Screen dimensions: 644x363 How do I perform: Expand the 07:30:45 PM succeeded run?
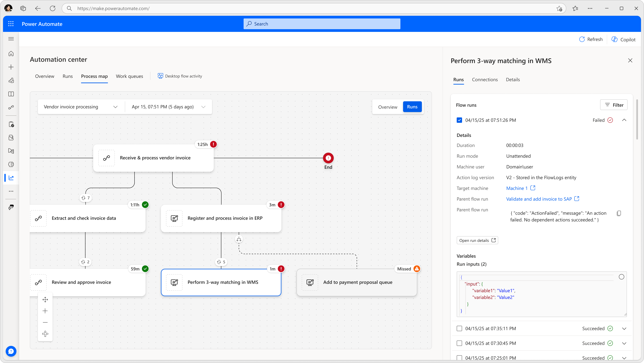pos(624,343)
